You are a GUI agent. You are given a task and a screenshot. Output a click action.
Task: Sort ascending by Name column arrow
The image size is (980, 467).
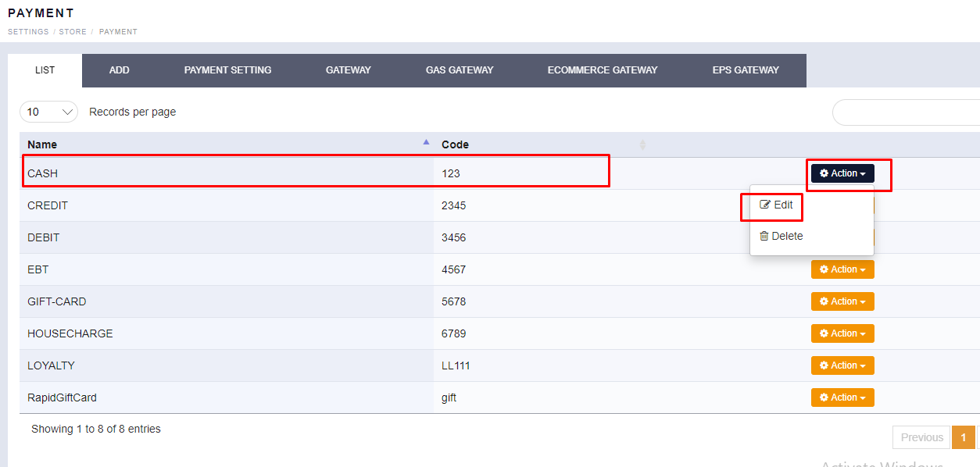[x=426, y=142]
